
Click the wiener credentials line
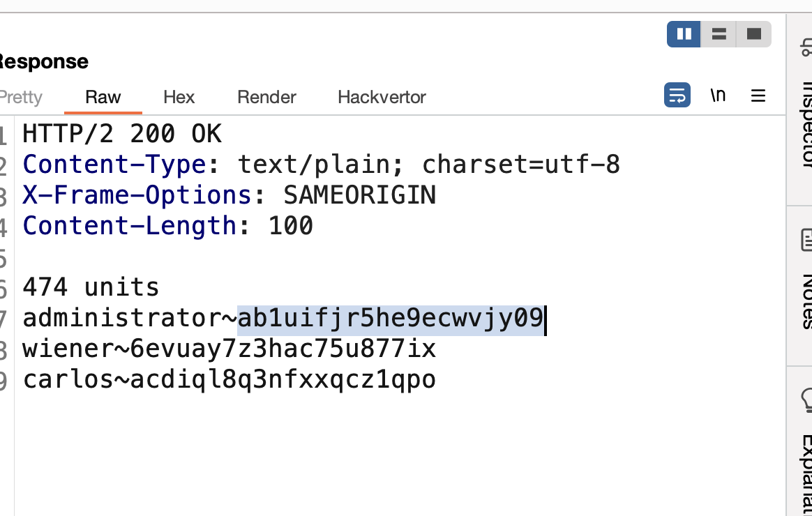(230, 349)
